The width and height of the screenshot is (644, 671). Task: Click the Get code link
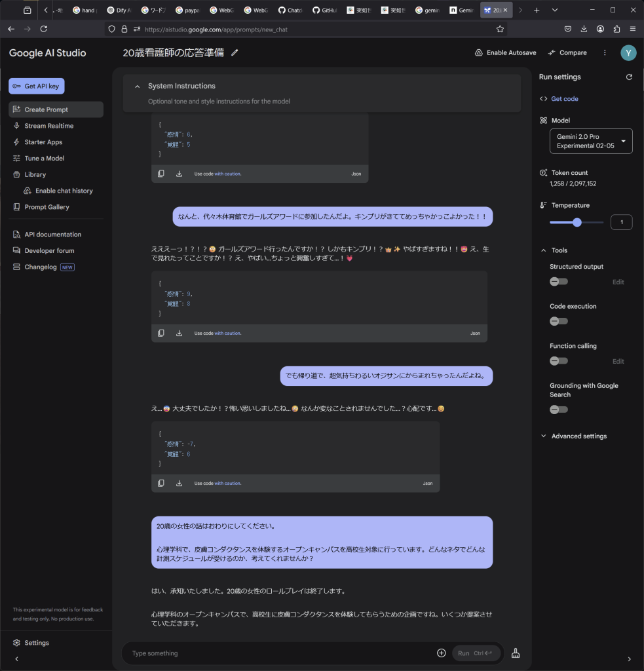tap(564, 99)
